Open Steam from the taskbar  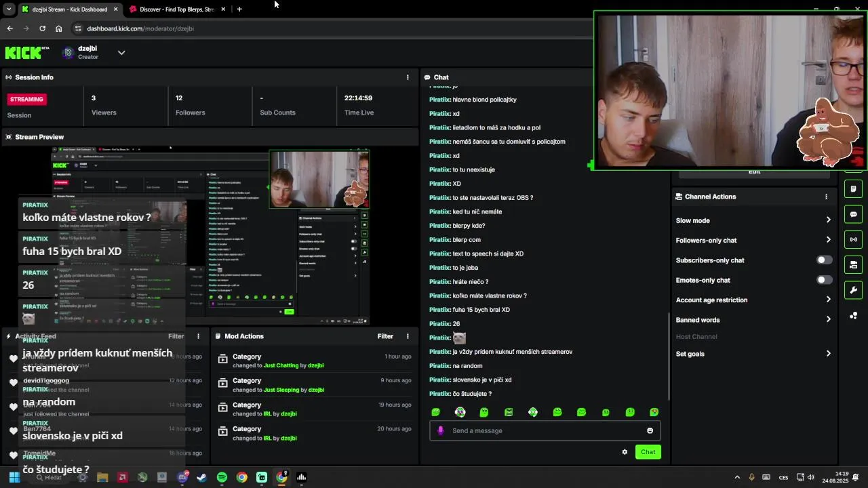tap(201, 477)
